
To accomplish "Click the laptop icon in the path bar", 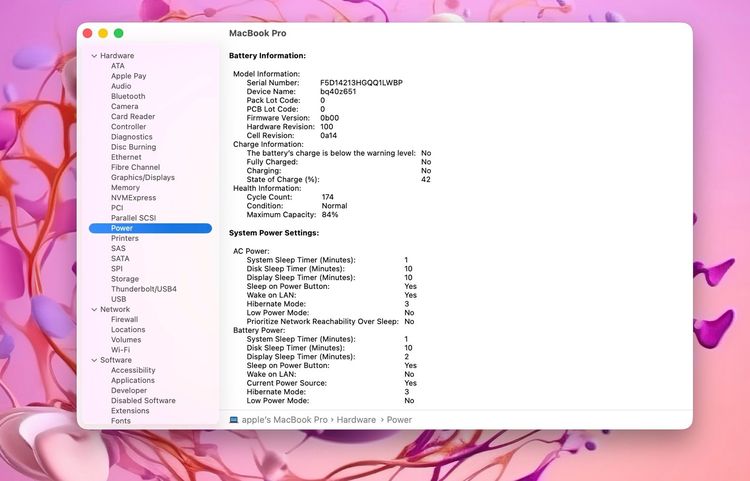I will (x=233, y=420).
